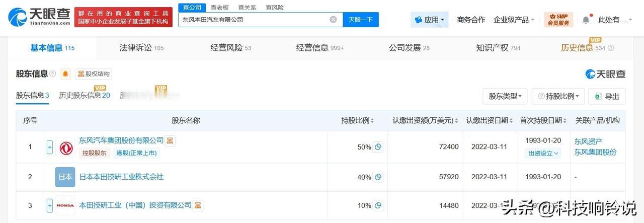Click 控股股东 tag

click(95, 153)
